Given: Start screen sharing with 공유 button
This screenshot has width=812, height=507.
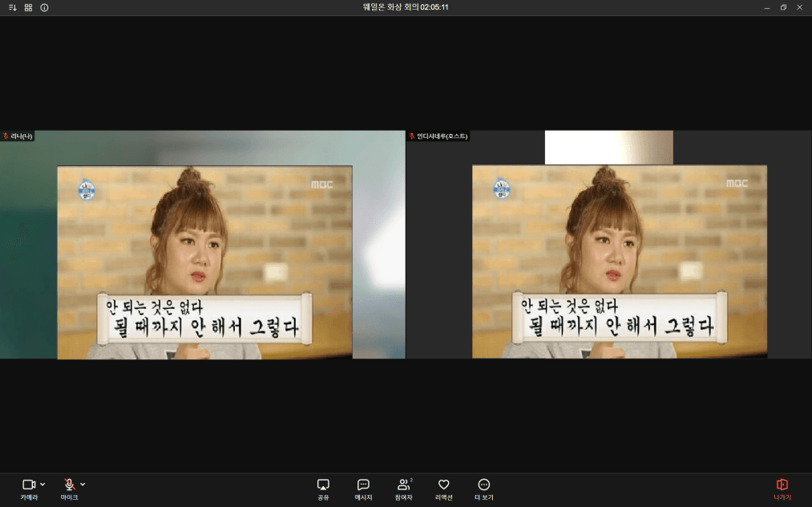Looking at the screenshot, I should click(323, 489).
